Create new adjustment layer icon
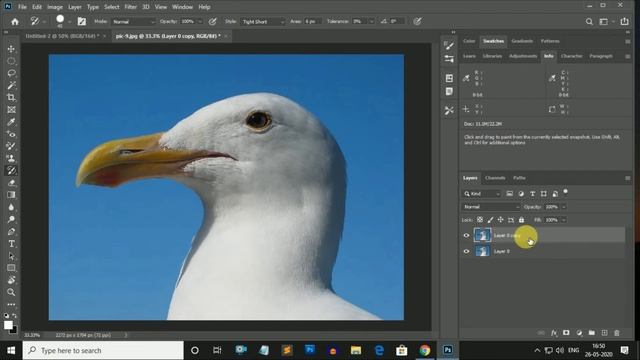 click(x=579, y=333)
